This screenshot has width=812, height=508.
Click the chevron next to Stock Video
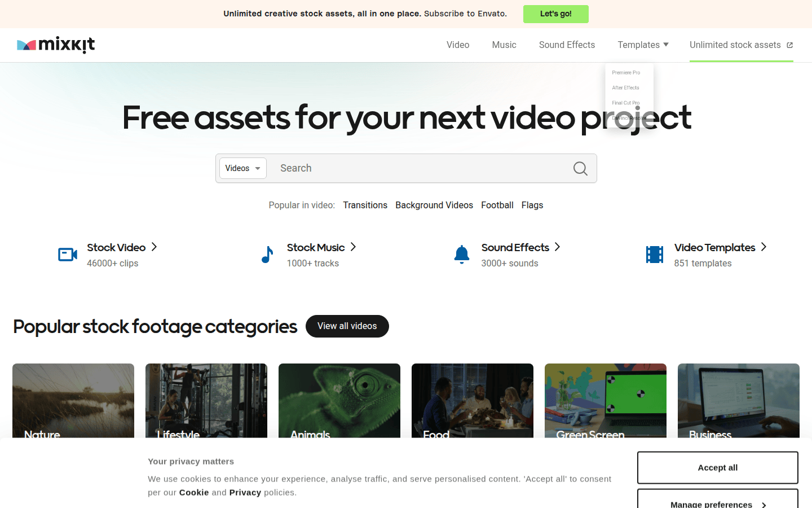(154, 247)
